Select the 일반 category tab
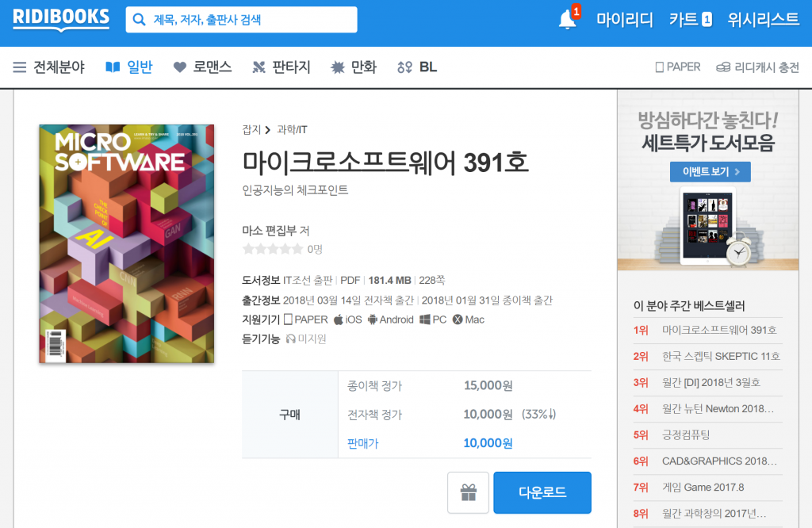Screen dimensions: 812x528 [129, 67]
